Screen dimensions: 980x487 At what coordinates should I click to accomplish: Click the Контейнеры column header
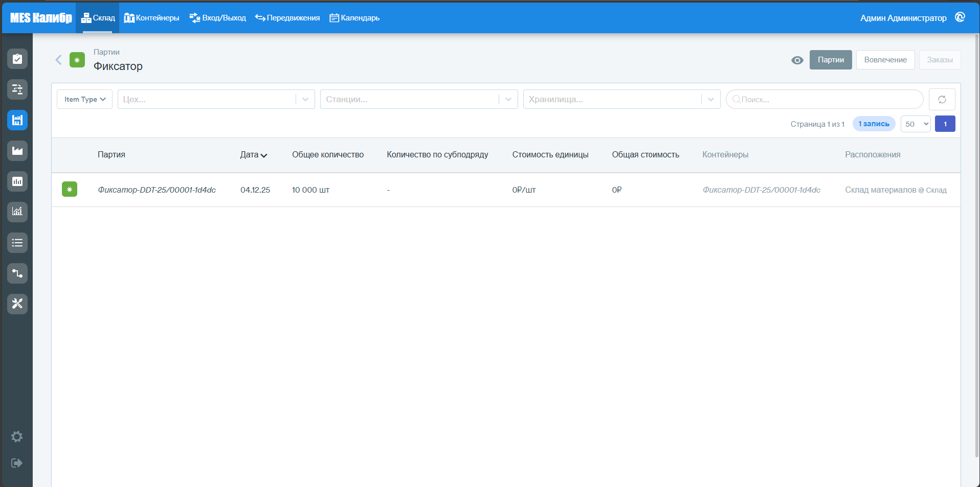coord(725,155)
